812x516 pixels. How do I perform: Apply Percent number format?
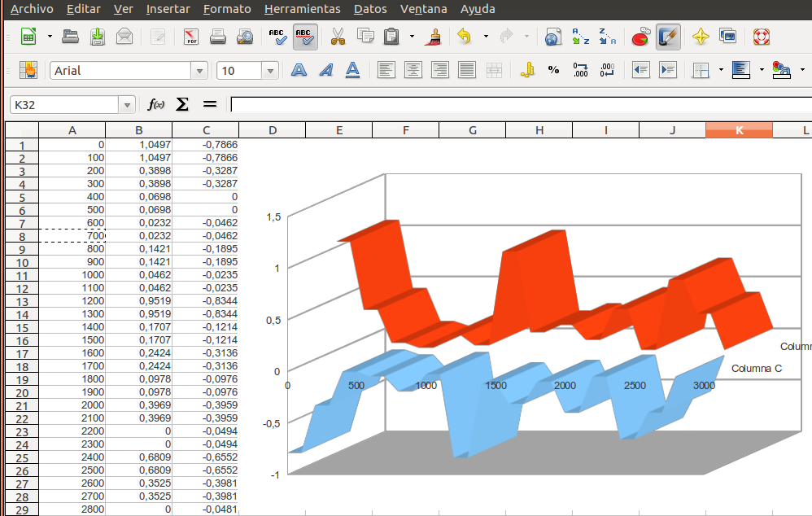click(x=553, y=70)
